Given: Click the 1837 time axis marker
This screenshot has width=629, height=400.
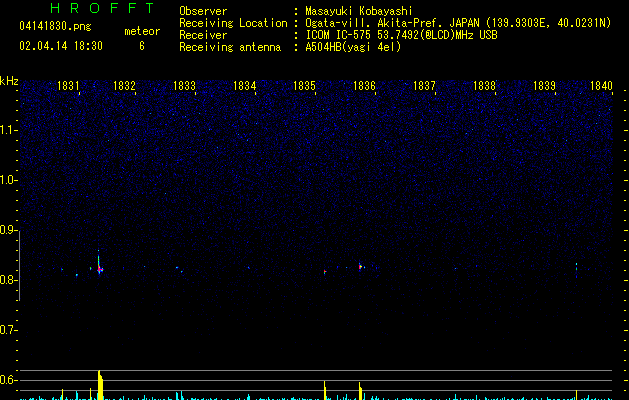Looking at the screenshot, I should pos(424,85).
